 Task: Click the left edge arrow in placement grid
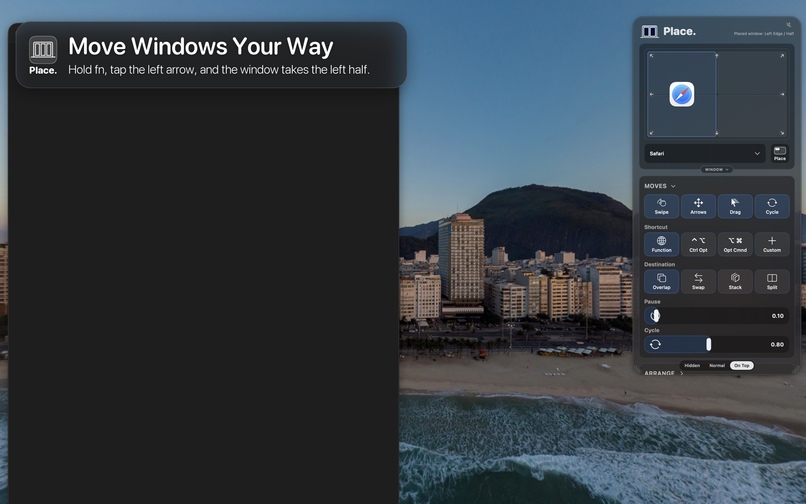coord(651,95)
